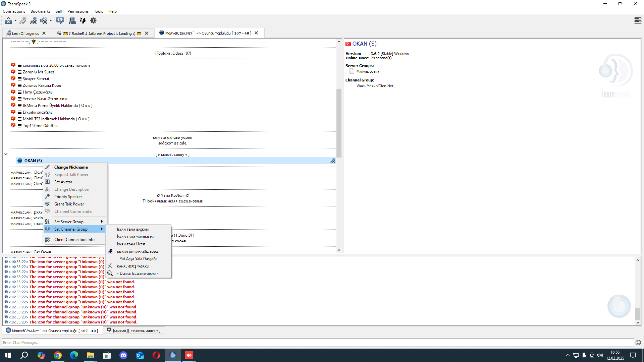Open the Self menu
This screenshot has width=644, height=362.
59,11
